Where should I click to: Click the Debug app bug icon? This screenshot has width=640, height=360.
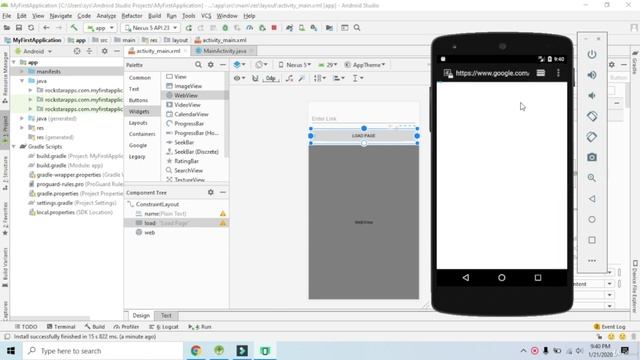[225, 28]
